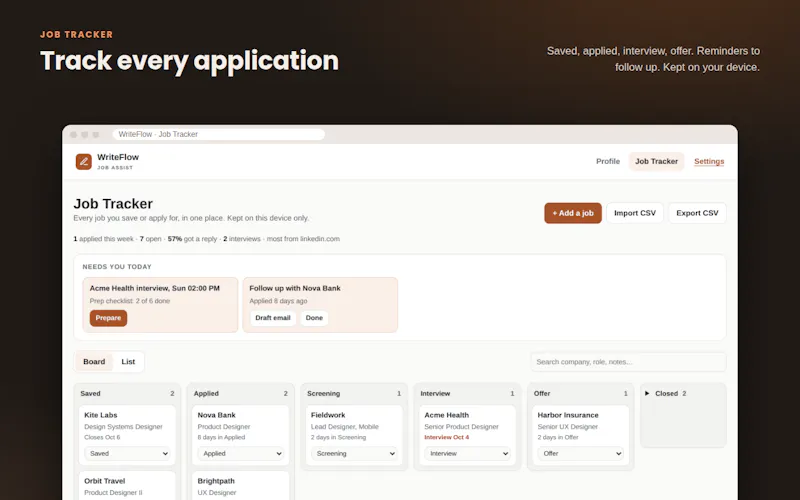Click the 57% got a reply stat
Image resolution: width=800 pixels, height=500 pixels.
pos(192,239)
